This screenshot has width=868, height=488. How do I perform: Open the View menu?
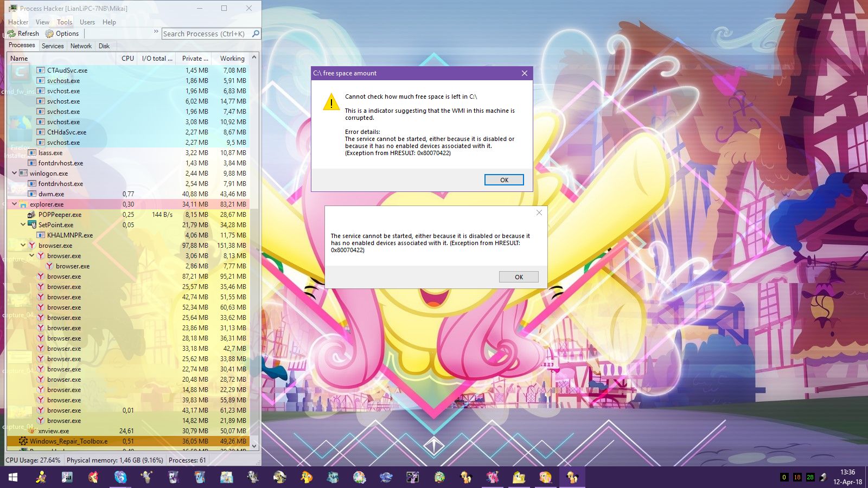[x=42, y=22]
